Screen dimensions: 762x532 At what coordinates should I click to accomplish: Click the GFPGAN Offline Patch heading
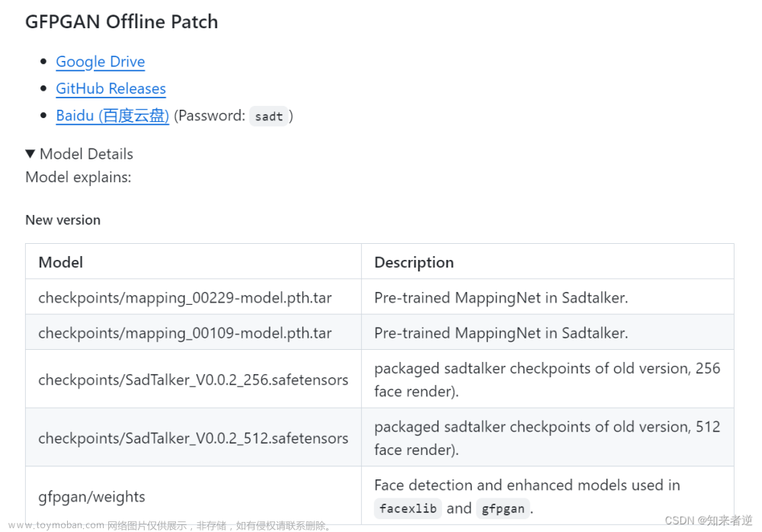point(121,22)
